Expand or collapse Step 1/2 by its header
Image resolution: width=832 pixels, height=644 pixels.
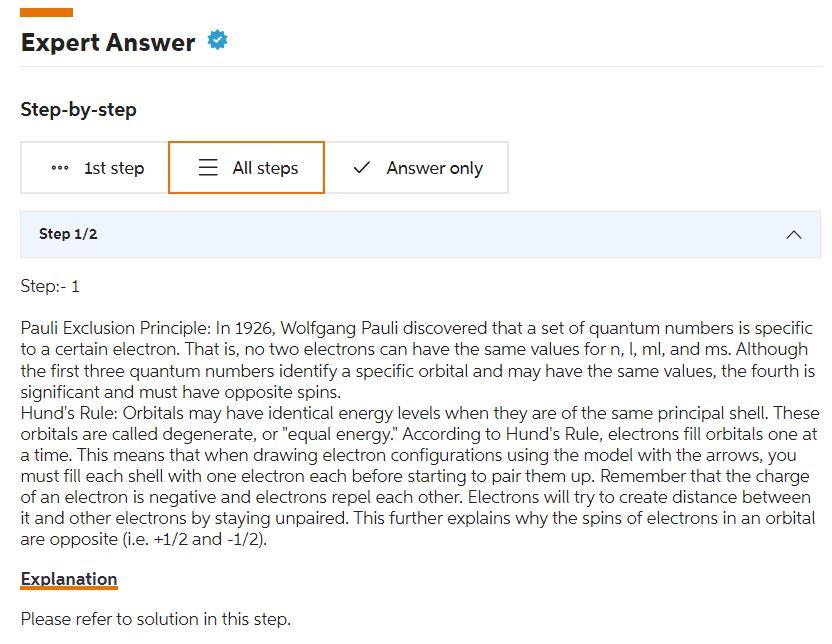point(420,234)
